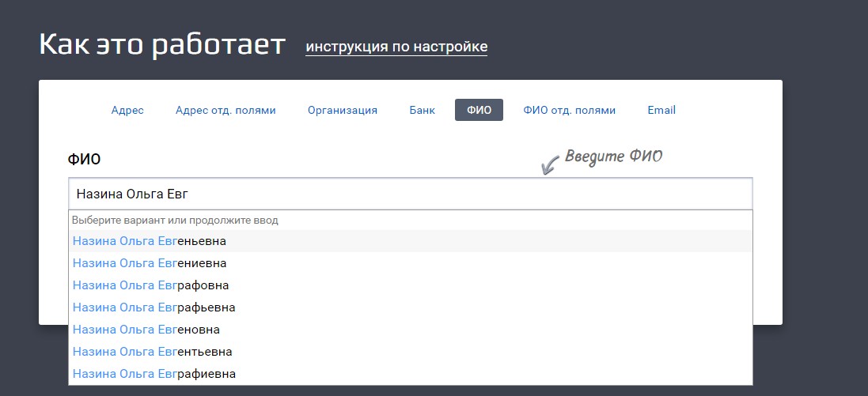
Task: Choose suggestion 'Назина Ольга Евгеньевна'
Action: coord(410,241)
